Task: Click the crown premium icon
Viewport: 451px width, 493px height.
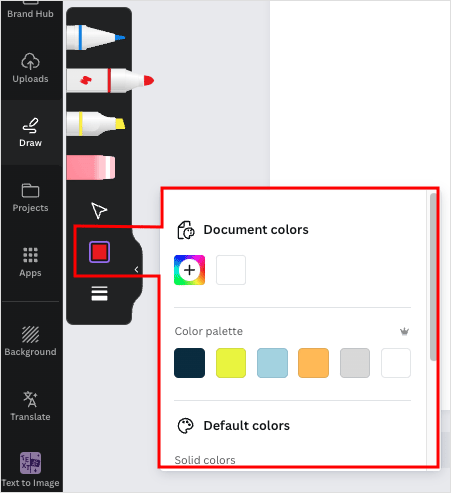Action: [404, 331]
